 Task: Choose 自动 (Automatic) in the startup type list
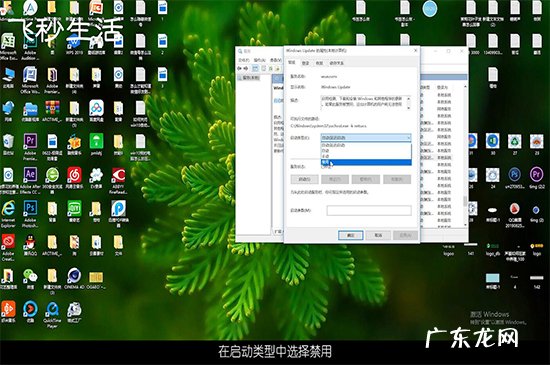365,150
